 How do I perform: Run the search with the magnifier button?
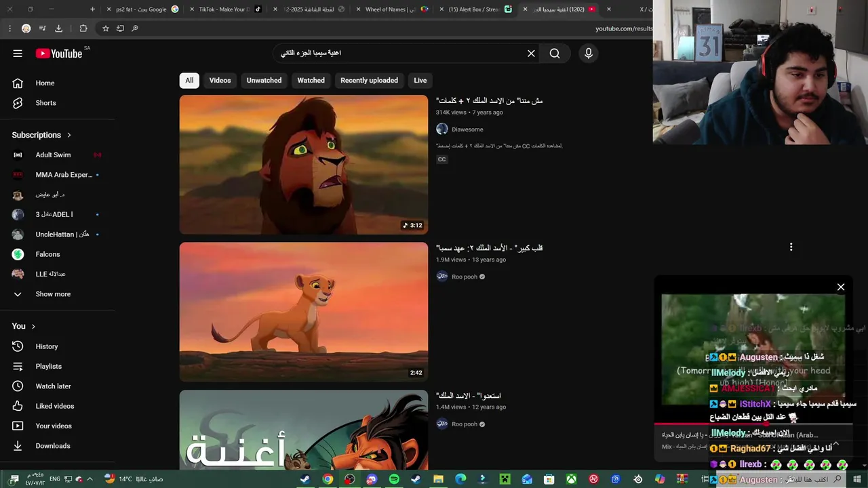(555, 54)
